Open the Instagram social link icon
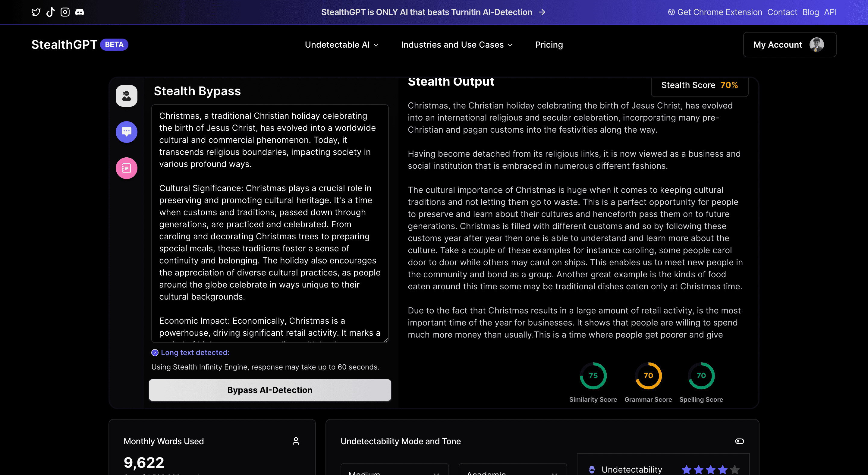The height and width of the screenshot is (475, 868). pos(65,12)
